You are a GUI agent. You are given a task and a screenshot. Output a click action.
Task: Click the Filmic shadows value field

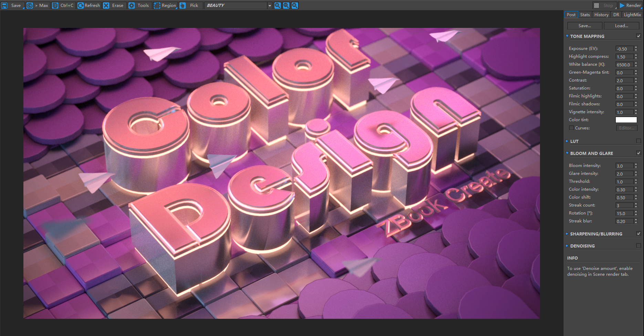click(624, 104)
